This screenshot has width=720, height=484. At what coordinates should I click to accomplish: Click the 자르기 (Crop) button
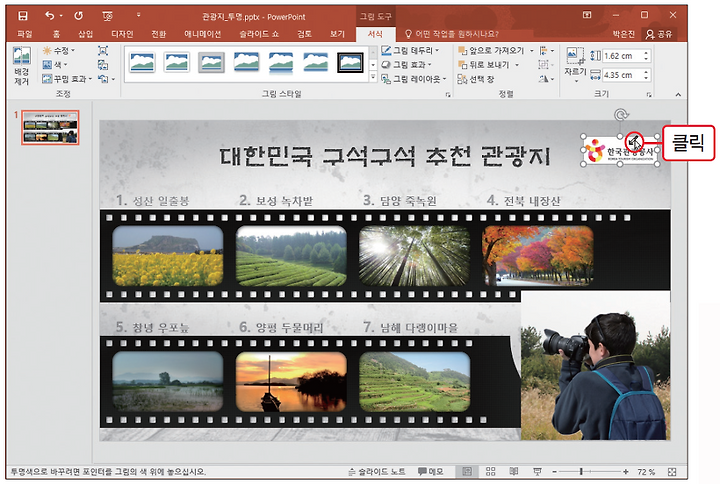tap(575, 65)
